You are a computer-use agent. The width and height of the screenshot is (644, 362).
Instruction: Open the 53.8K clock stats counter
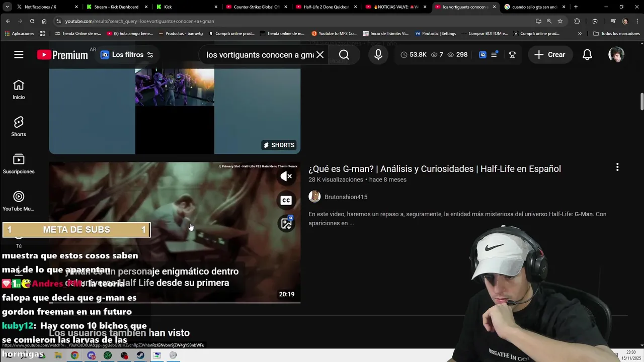tap(413, 55)
